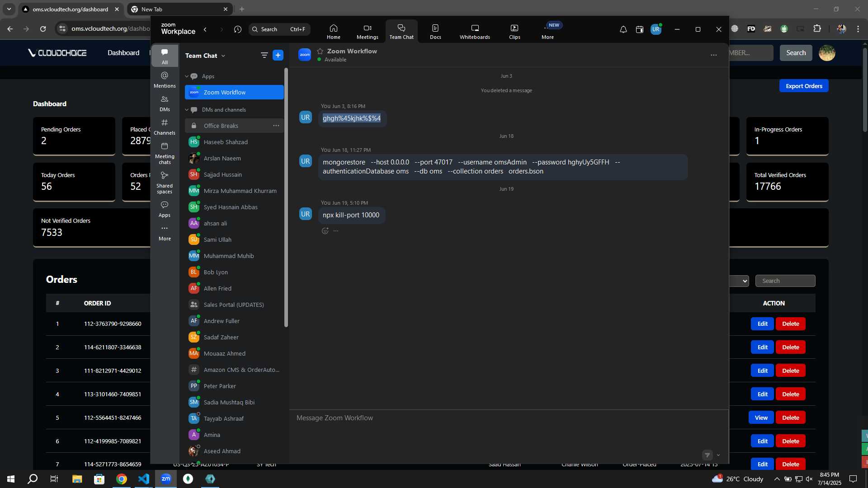Open File Explorer from the taskbar
Image resolution: width=868 pixels, height=488 pixels.
click(x=77, y=479)
